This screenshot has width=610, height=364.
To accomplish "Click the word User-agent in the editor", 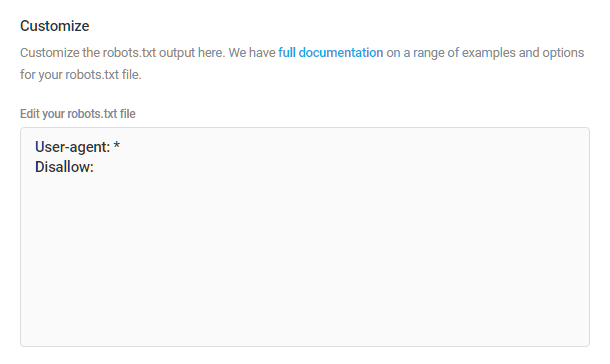I will pos(71,147).
